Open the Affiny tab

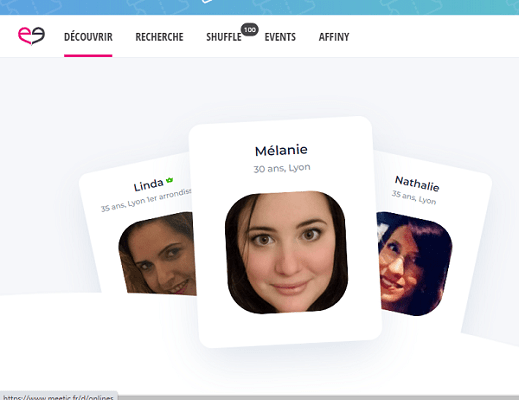334,37
